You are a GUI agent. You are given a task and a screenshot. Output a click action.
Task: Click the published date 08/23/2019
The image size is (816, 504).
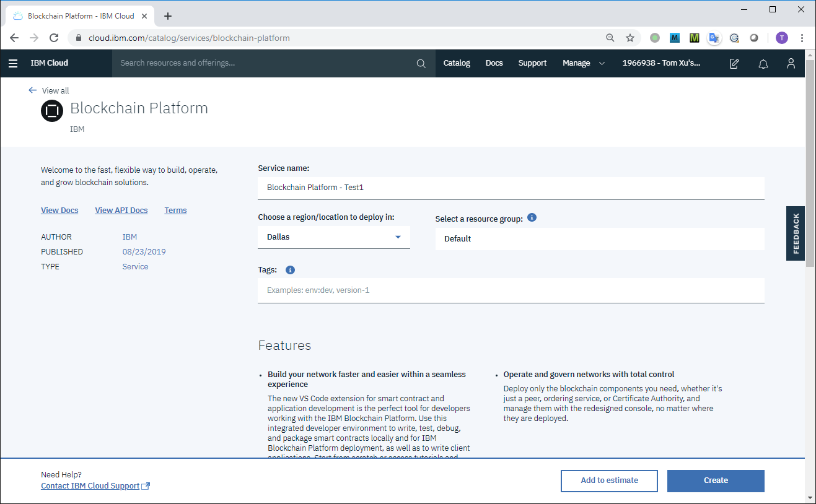coord(144,252)
